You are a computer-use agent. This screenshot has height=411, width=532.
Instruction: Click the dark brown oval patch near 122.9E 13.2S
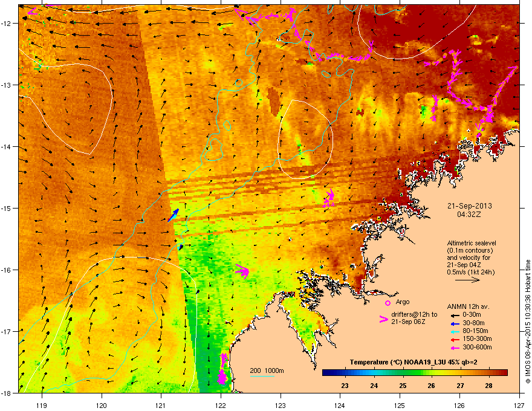[273, 102]
